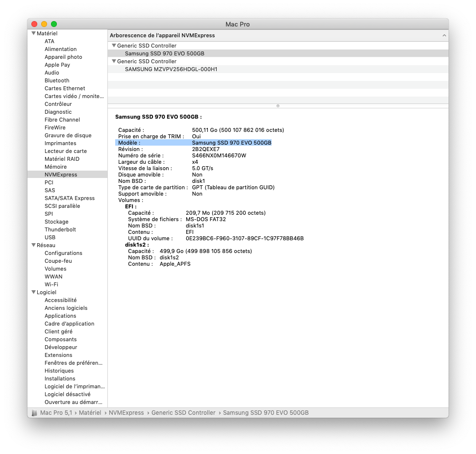Click NVMExpress in the bottom path bar

(x=126, y=413)
